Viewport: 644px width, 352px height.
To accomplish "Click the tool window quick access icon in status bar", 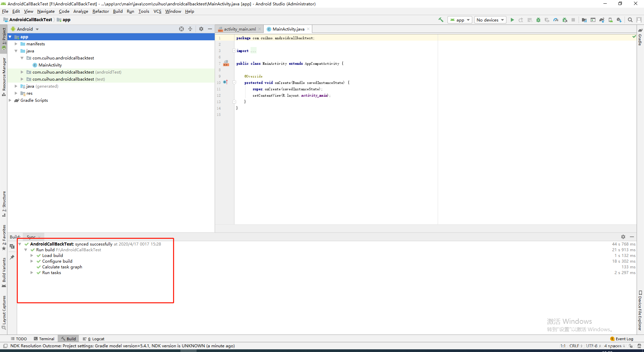I will pos(5,346).
